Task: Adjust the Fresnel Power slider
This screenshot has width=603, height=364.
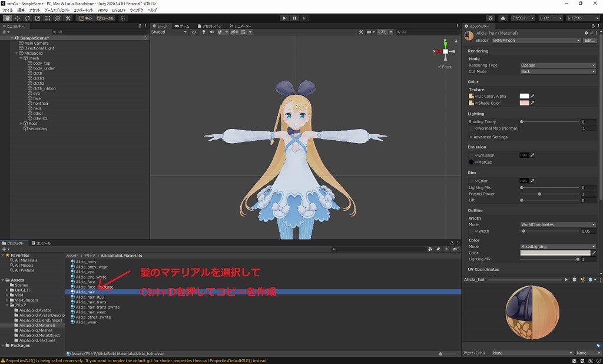Action: click(x=550, y=194)
